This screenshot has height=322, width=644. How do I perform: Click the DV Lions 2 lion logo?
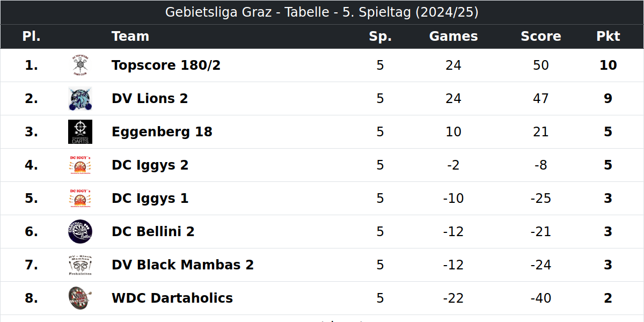[80, 99]
